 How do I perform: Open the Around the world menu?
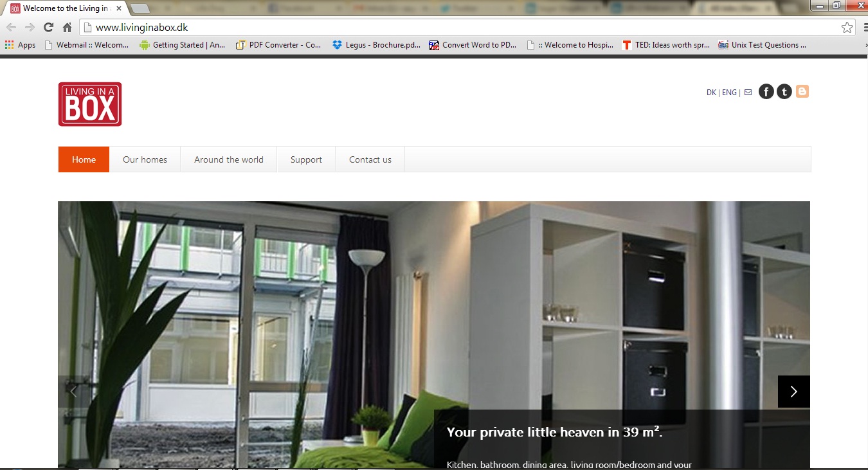click(x=229, y=159)
